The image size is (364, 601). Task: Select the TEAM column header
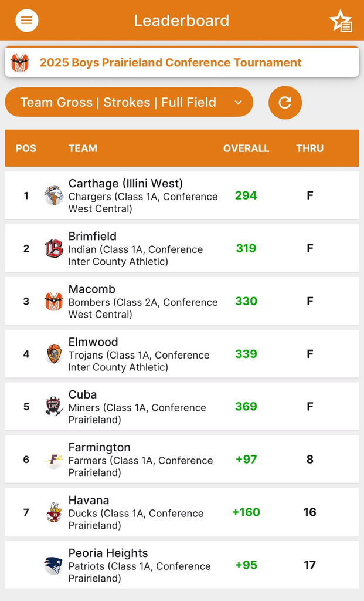[x=83, y=148]
